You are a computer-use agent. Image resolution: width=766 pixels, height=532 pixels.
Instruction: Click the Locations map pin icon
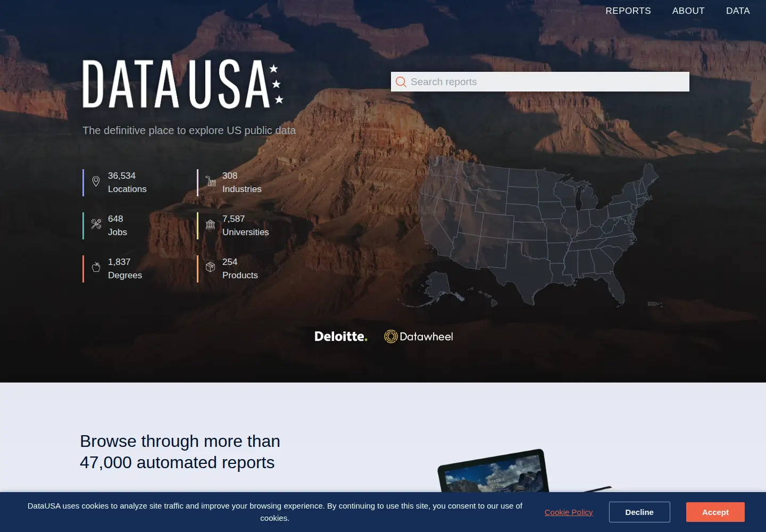coord(96,181)
